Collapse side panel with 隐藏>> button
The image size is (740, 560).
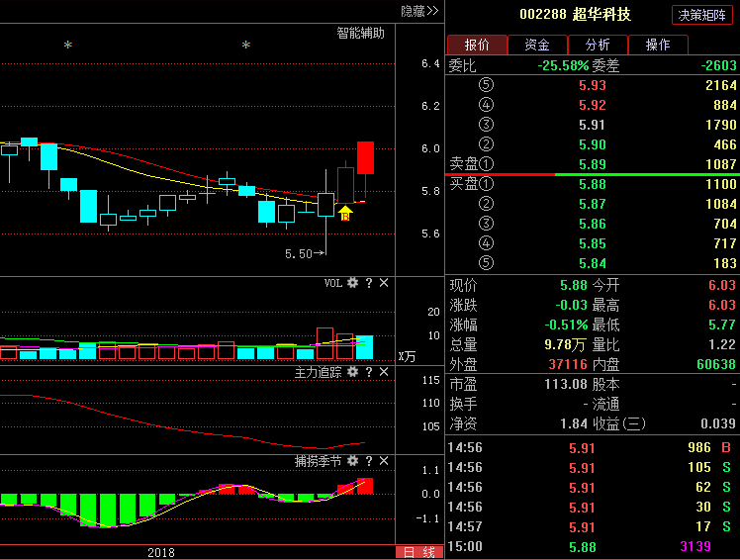pyautogui.click(x=418, y=11)
